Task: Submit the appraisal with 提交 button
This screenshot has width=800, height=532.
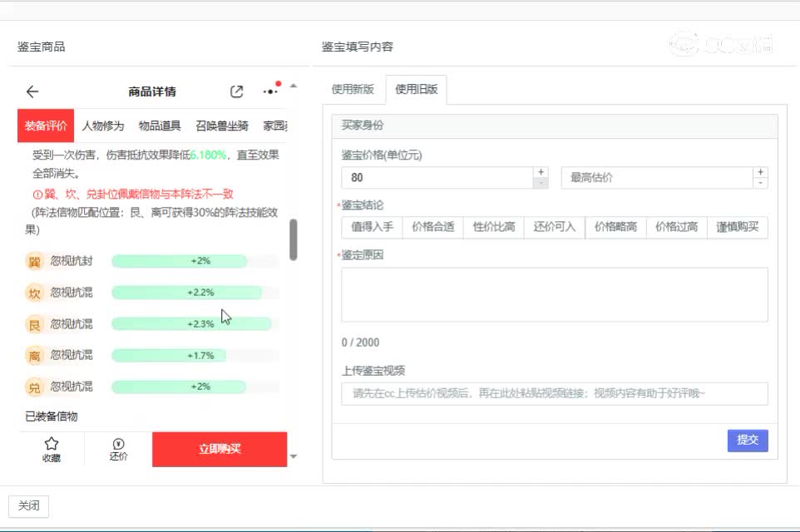Action: tap(748, 441)
